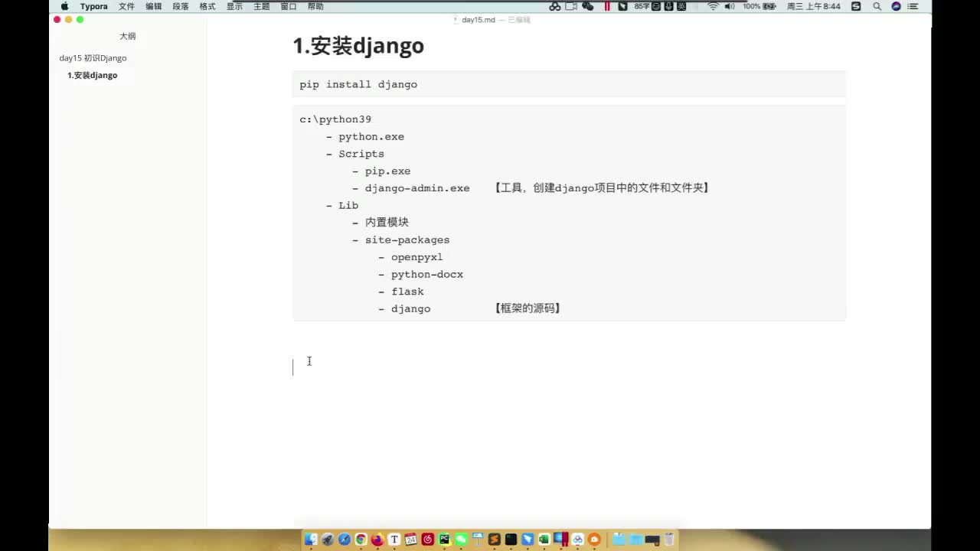Open the 段落 menu
This screenshot has width=980, height=551.
181,6
